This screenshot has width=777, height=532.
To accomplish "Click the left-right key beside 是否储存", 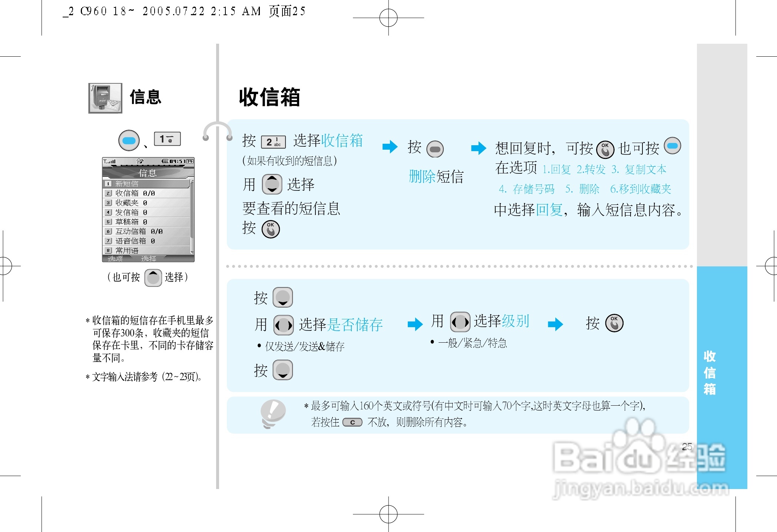I will (x=284, y=325).
